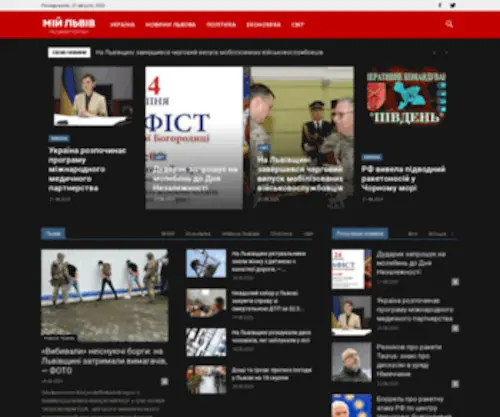The width and height of the screenshot is (500, 417).
Task: Open sidebar headline Україна розпочинає програму
Action: pos(415,310)
